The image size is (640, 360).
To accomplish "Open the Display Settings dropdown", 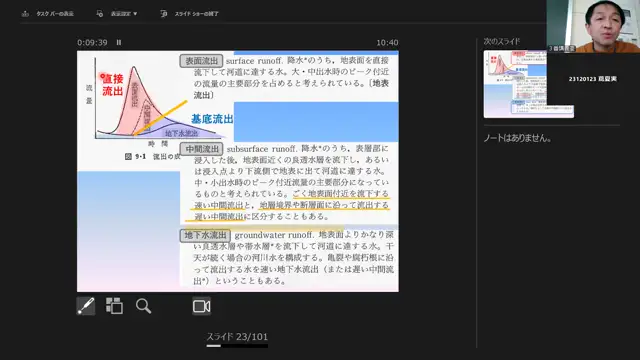I will (117, 14).
